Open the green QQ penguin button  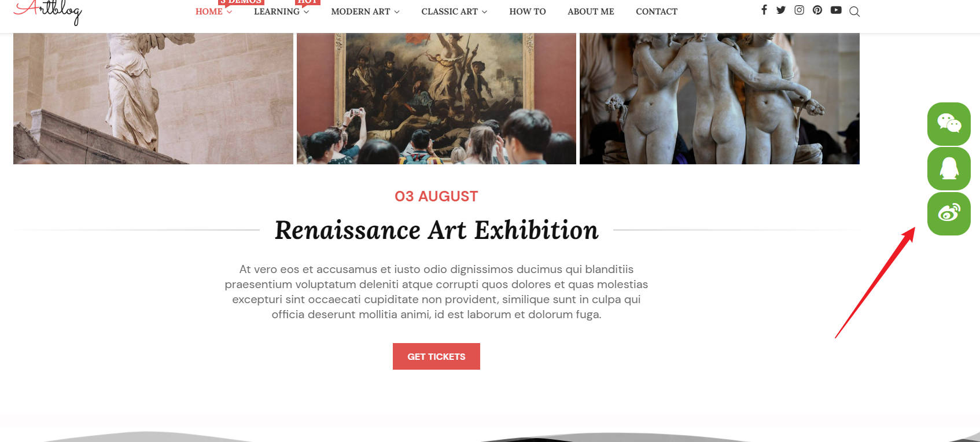(x=949, y=168)
